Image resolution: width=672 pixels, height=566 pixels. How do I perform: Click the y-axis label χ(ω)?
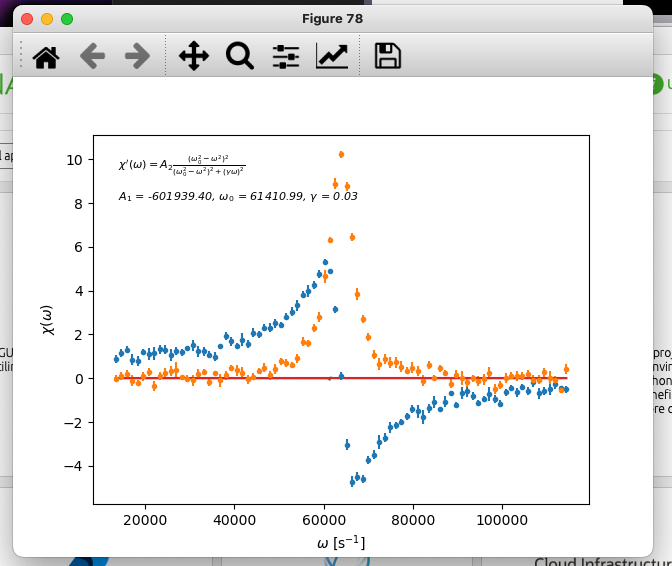tap(48, 320)
